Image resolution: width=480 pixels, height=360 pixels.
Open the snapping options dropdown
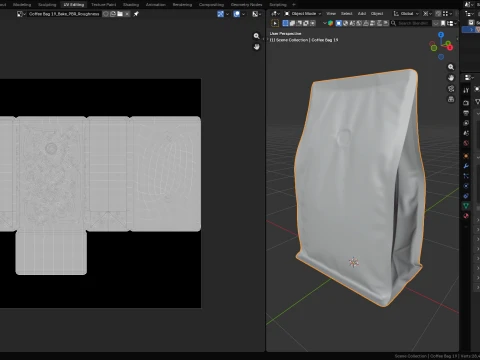click(x=447, y=14)
